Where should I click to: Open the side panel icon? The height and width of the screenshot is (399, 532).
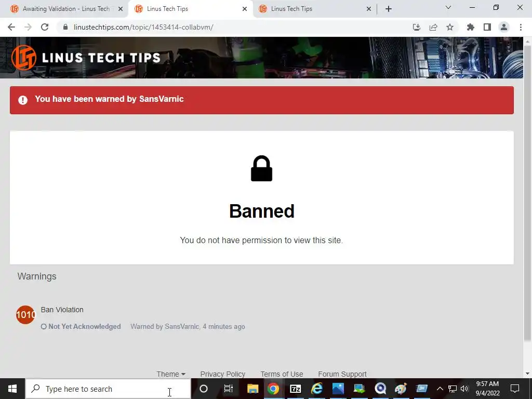[x=487, y=27]
